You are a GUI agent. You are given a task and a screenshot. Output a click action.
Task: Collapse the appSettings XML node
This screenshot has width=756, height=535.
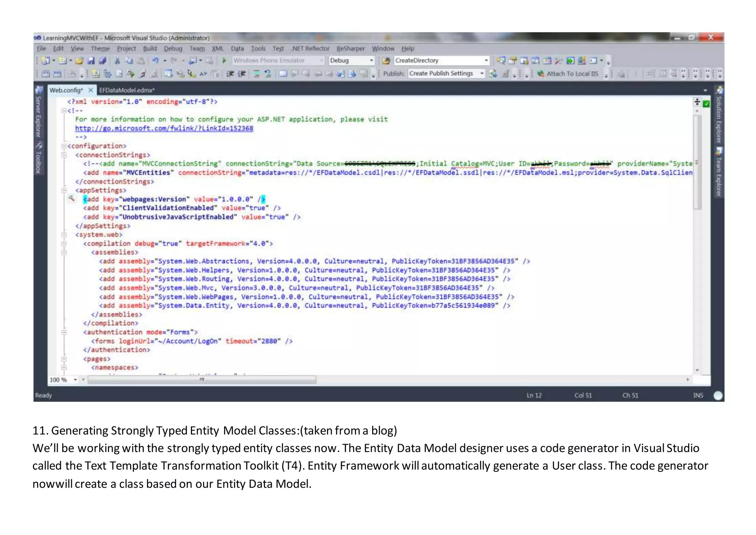64,190
